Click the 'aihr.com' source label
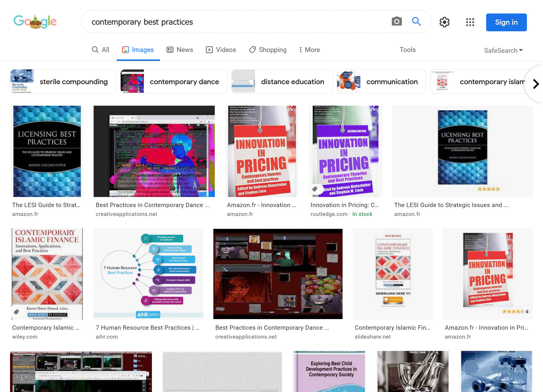Screen dimensions: 543x392 pyautogui.click(x=107, y=337)
